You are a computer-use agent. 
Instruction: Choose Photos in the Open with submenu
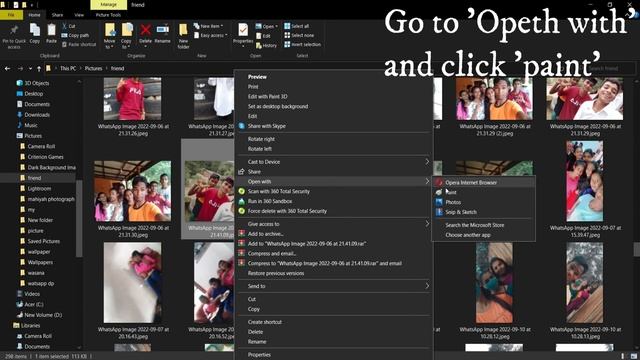point(483,202)
